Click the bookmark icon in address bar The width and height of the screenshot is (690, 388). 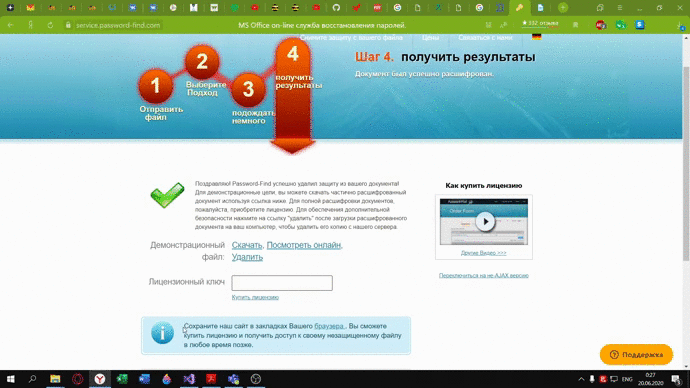[575, 25]
